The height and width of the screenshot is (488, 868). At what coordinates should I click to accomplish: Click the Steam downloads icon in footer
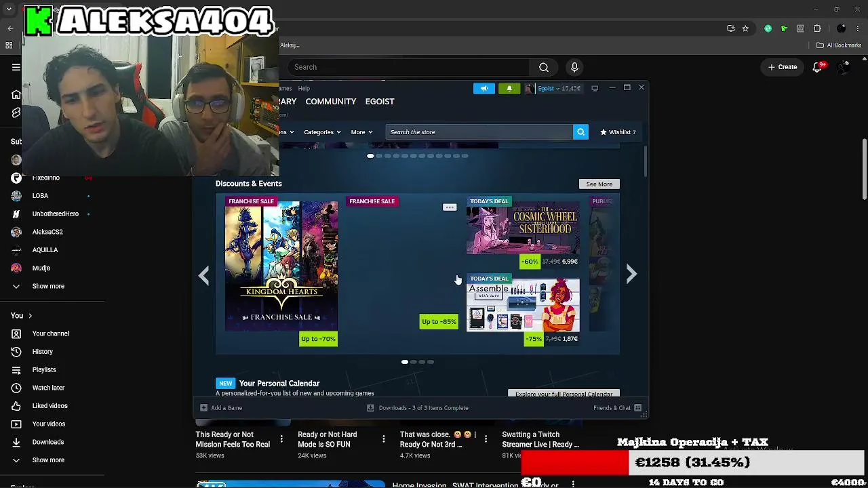click(370, 408)
